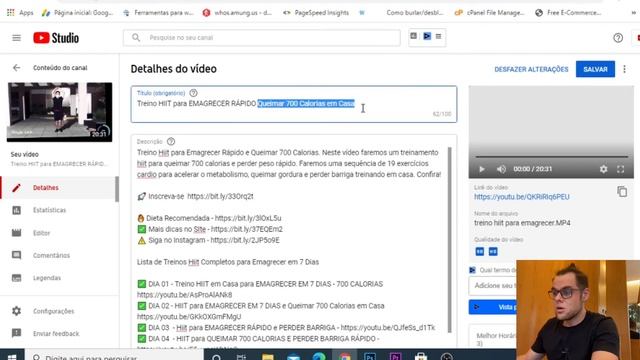Click into the video title field
This screenshot has height=360, width=640.
294,104
